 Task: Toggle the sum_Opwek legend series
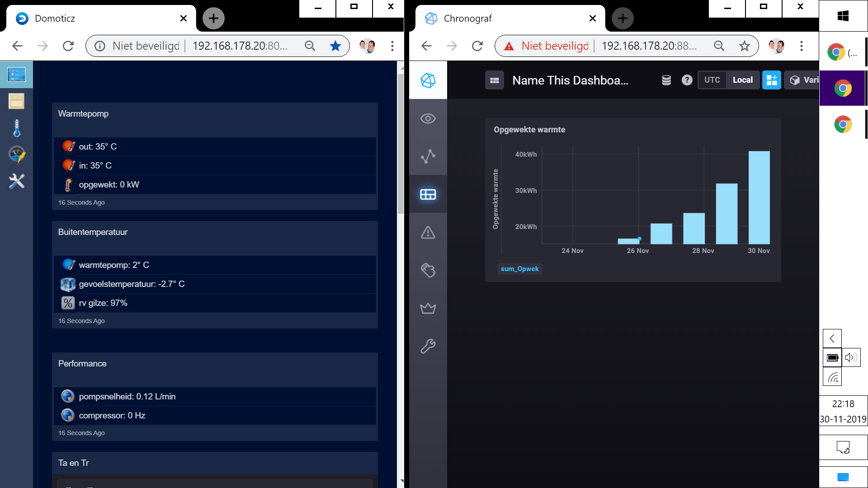(519, 269)
